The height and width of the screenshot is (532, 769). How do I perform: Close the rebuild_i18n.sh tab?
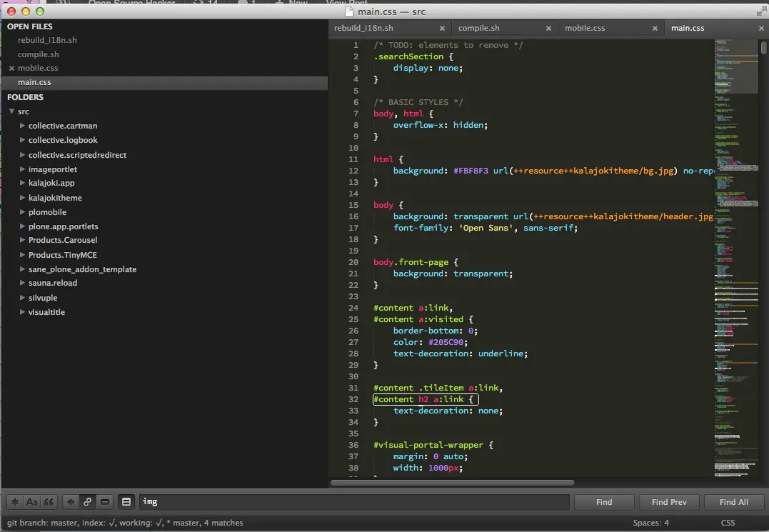pyautogui.click(x=442, y=29)
